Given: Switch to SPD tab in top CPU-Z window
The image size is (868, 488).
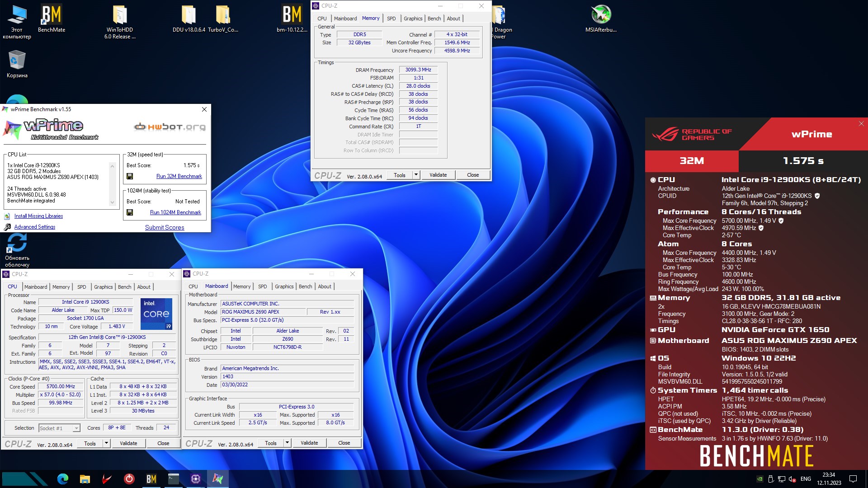Looking at the screenshot, I should [392, 19].
